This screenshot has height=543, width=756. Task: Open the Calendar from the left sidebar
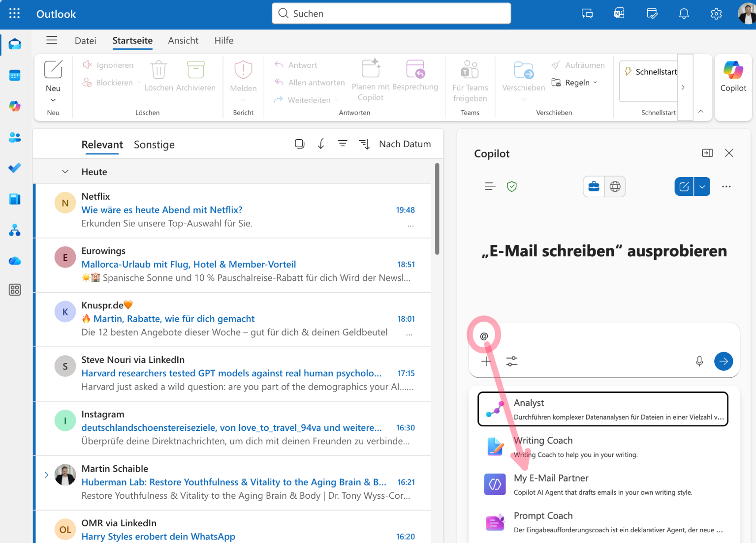(15, 75)
